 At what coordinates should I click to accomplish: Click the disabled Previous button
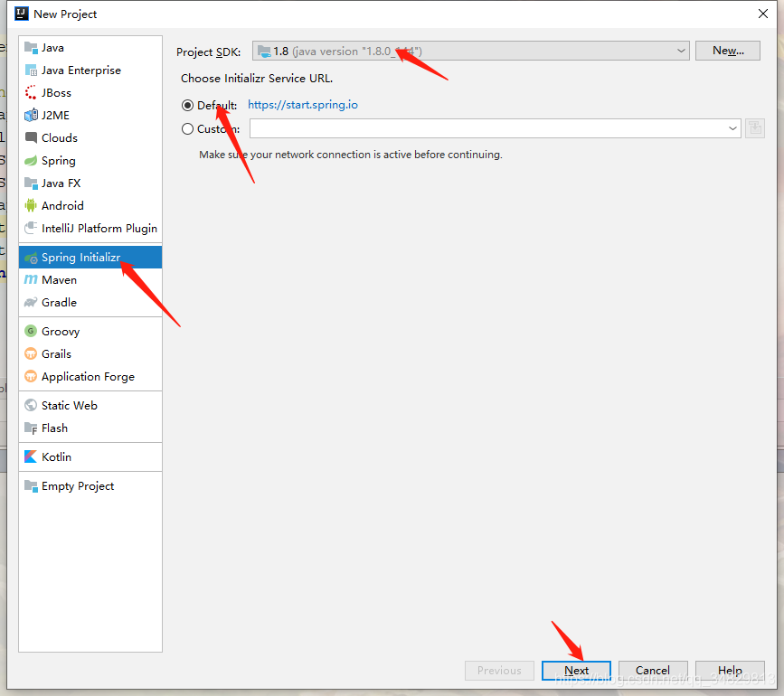coord(499,671)
